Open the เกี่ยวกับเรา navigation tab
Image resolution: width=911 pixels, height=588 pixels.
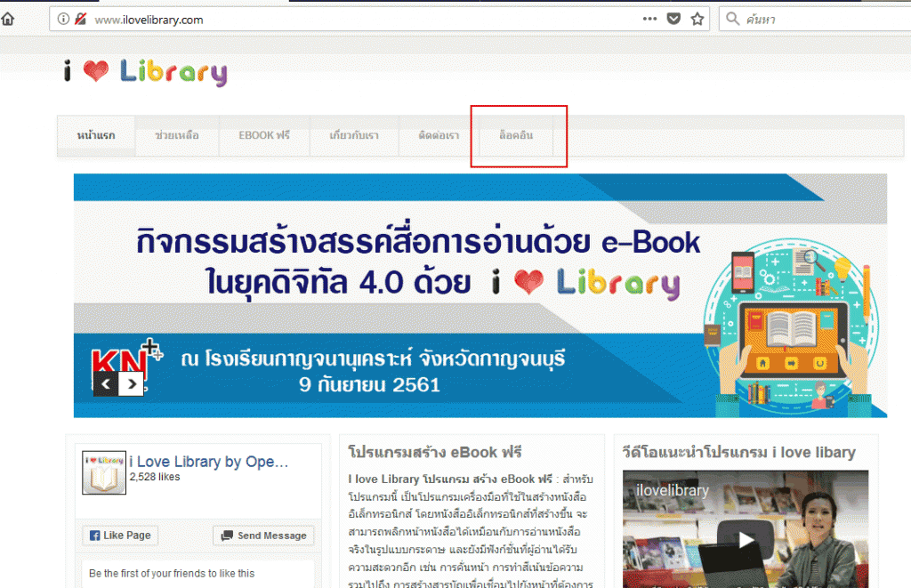(x=354, y=135)
